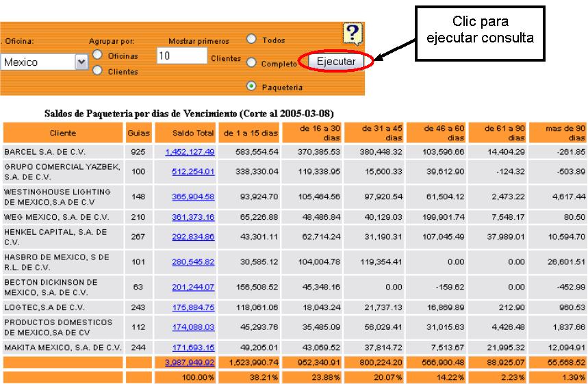The width and height of the screenshot is (588, 384).
Task: Choose the Completo radio option
Action: coord(251,62)
